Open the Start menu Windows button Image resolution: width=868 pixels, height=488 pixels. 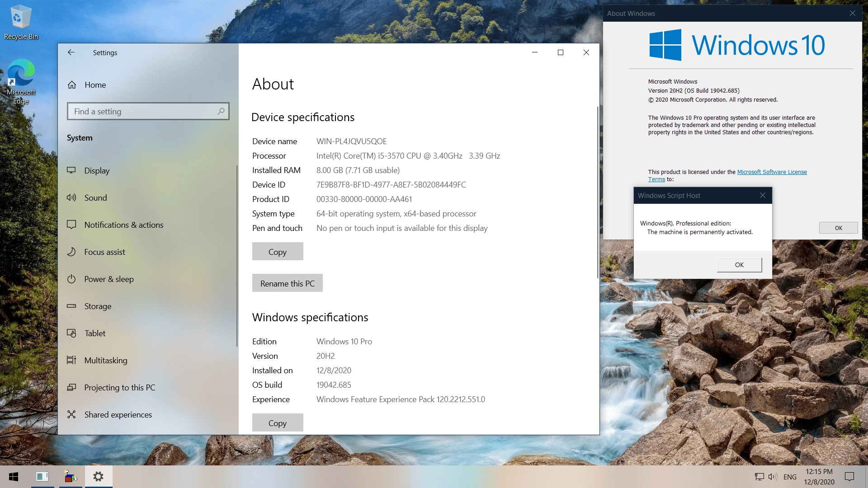[x=14, y=477]
